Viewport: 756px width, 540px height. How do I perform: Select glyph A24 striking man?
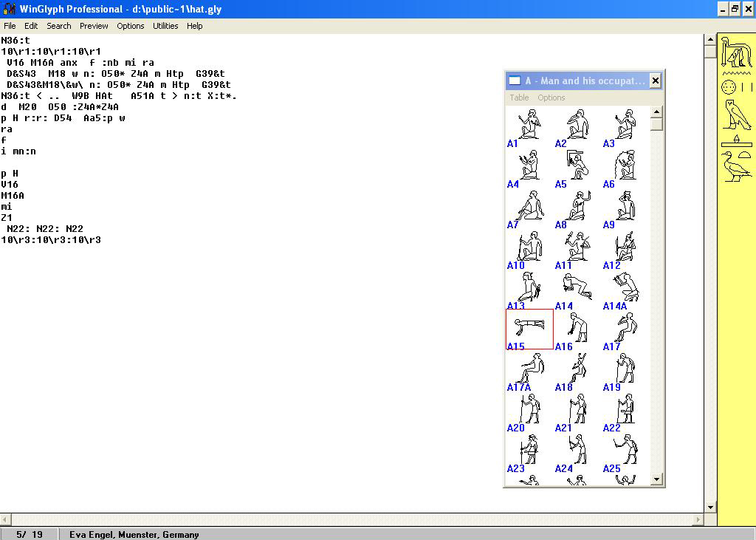[577, 449]
